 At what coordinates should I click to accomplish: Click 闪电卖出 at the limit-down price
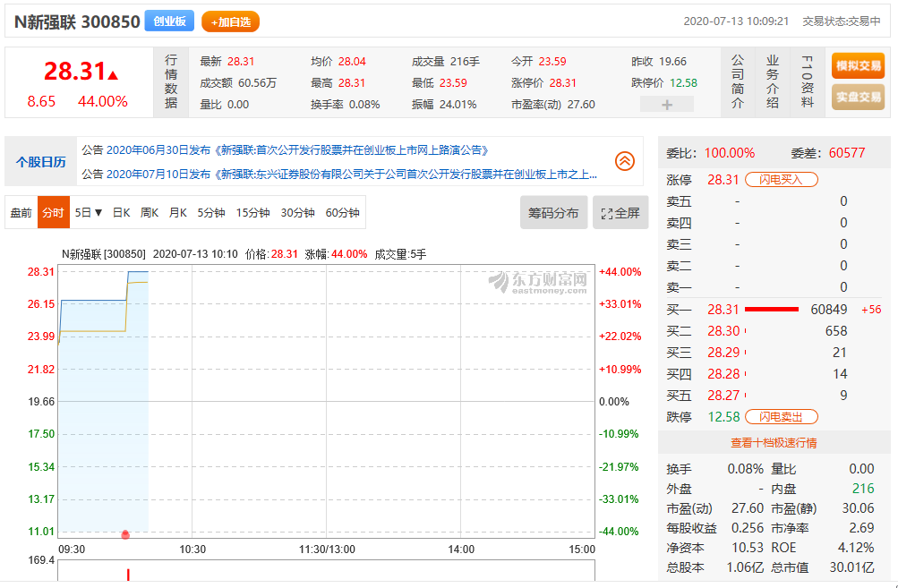pyautogui.click(x=782, y=417)
